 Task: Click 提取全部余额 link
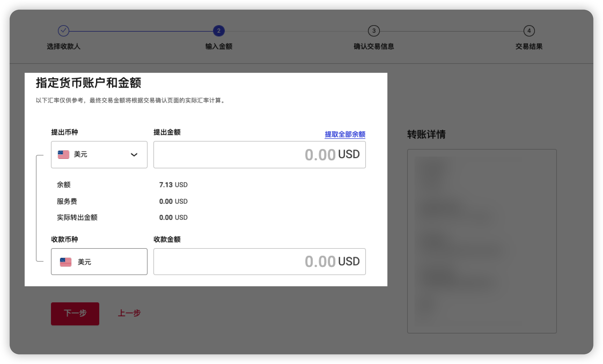345,134
